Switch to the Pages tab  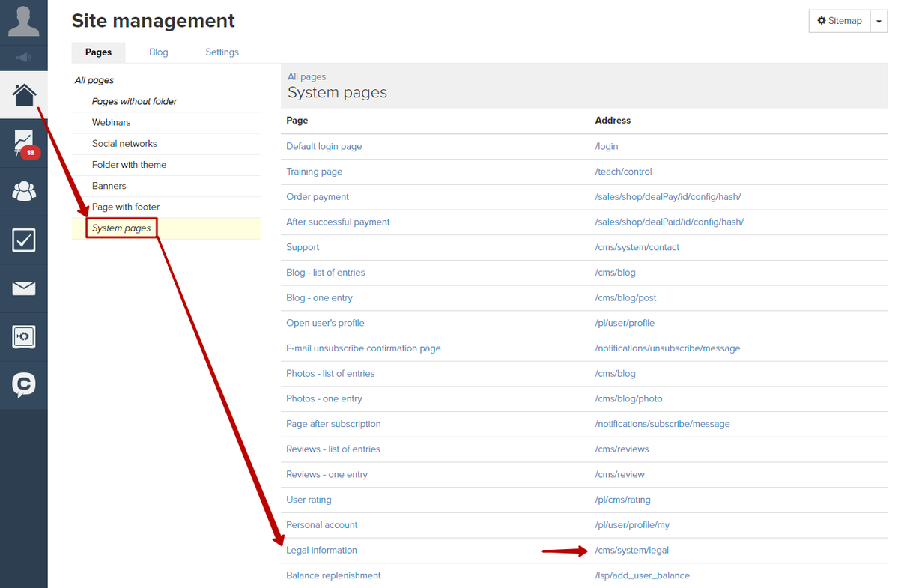click(x=99, y=52)
